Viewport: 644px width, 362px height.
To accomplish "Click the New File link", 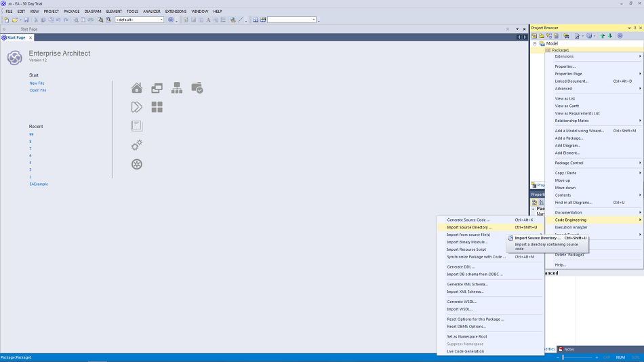I will [x=37, y=83].
